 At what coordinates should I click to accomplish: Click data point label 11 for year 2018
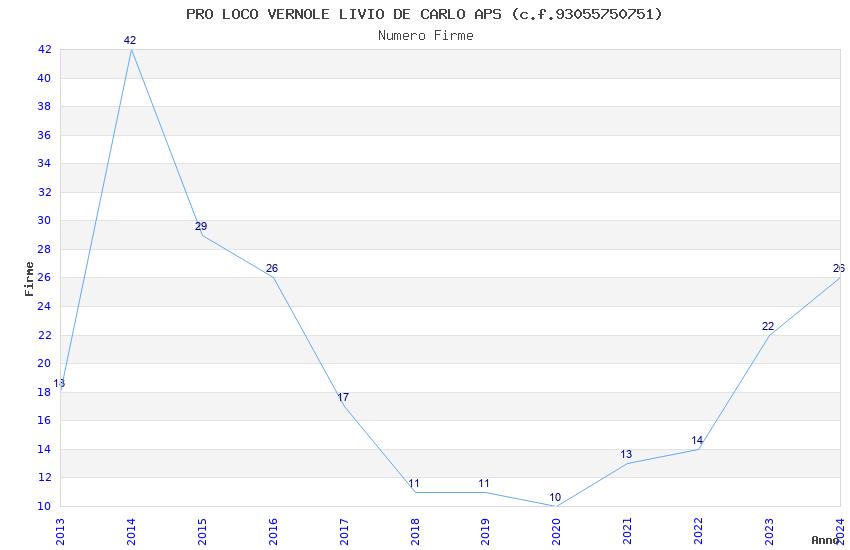414,483
